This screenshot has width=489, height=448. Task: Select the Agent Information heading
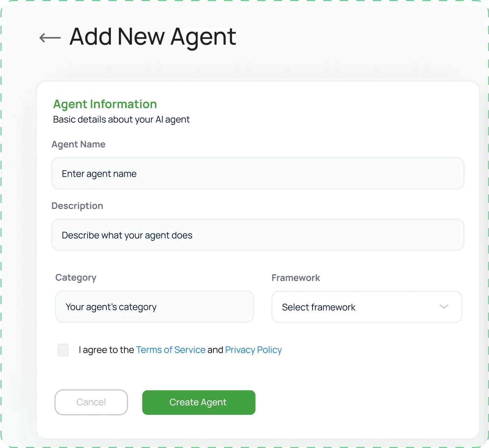coord(105,104)
